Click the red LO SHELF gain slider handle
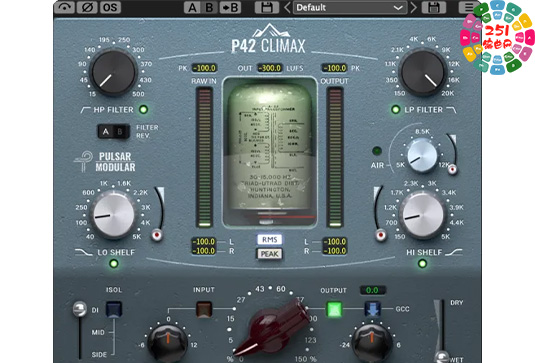This screenshot has width=535, height=363. 157,235
